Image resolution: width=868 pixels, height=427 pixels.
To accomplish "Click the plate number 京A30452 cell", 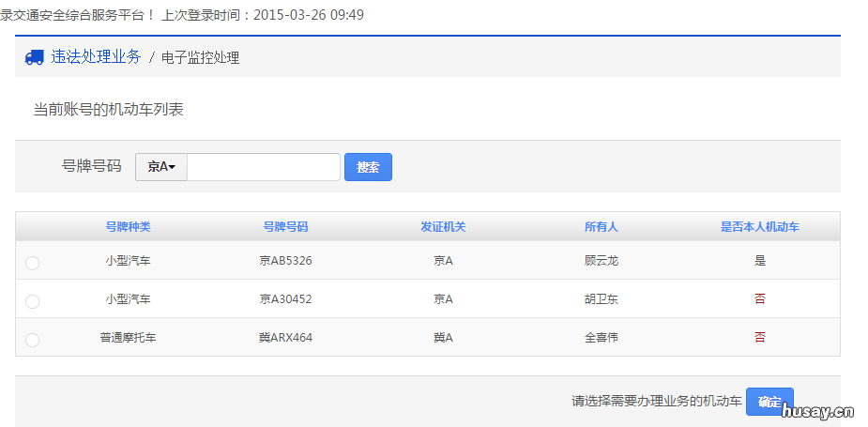I will [x=285, y=299].
